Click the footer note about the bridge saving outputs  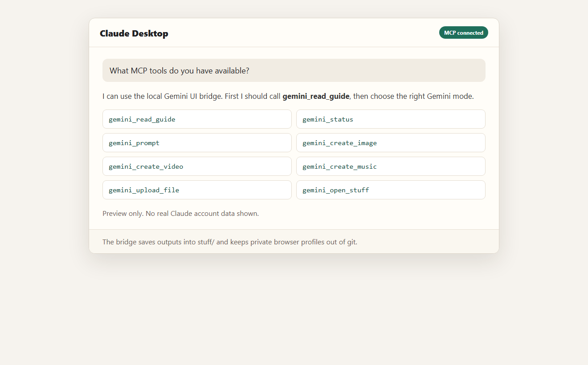coord(230,242)
